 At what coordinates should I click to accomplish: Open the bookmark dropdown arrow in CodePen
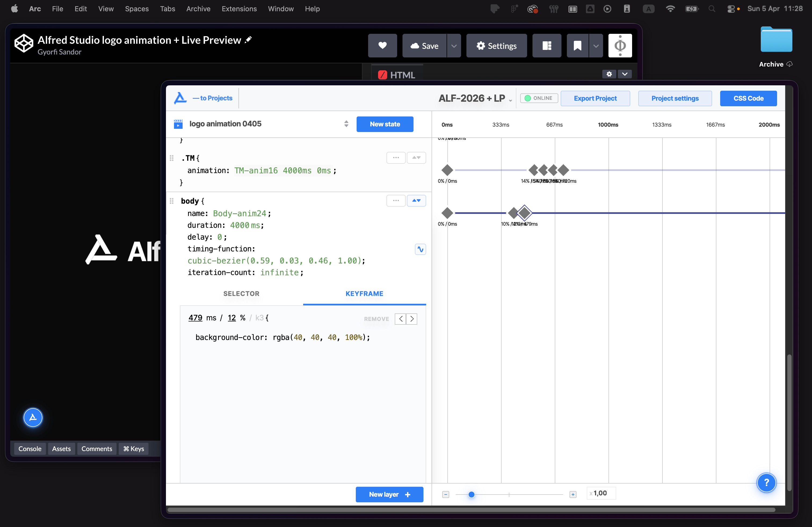[596, 46]
